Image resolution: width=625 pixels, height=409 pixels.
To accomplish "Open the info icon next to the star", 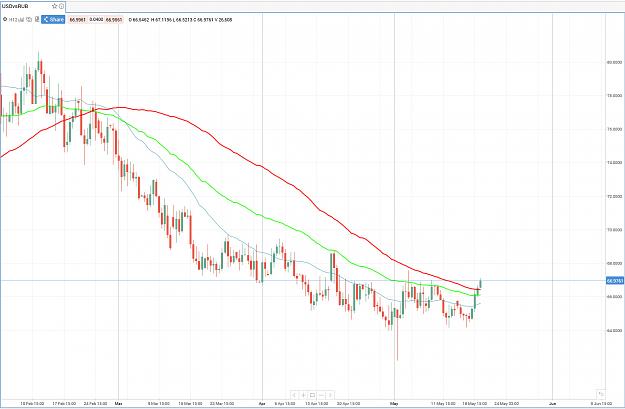I will tap(61, 6).
